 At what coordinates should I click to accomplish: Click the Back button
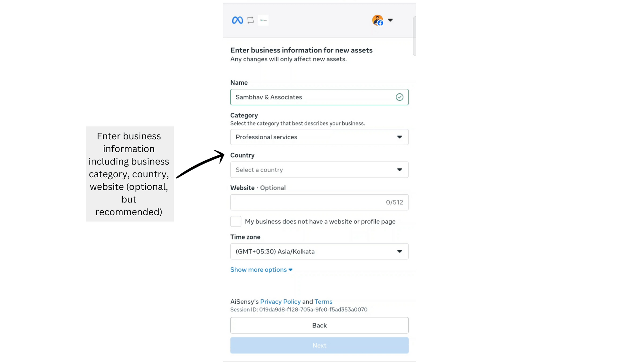[319, 325]
